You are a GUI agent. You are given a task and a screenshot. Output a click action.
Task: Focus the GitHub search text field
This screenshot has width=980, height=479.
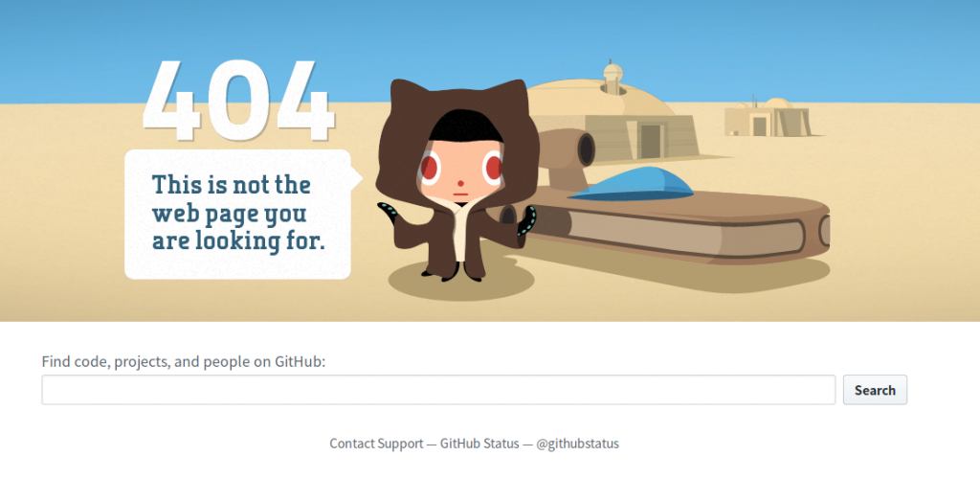[438, 390]
